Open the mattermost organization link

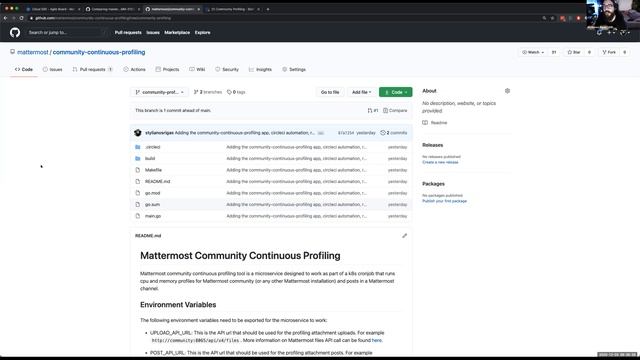click(x=33, y=52)
